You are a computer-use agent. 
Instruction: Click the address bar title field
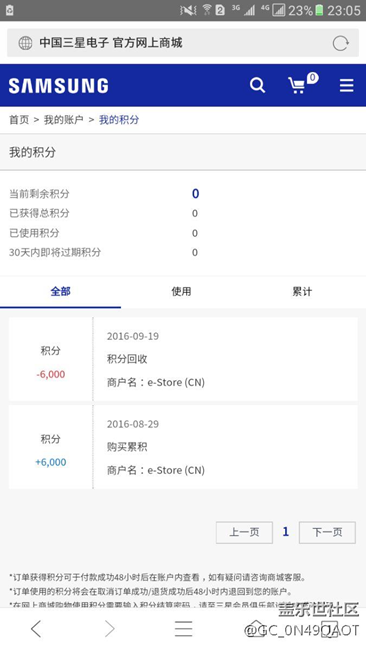tap(183, 43)
